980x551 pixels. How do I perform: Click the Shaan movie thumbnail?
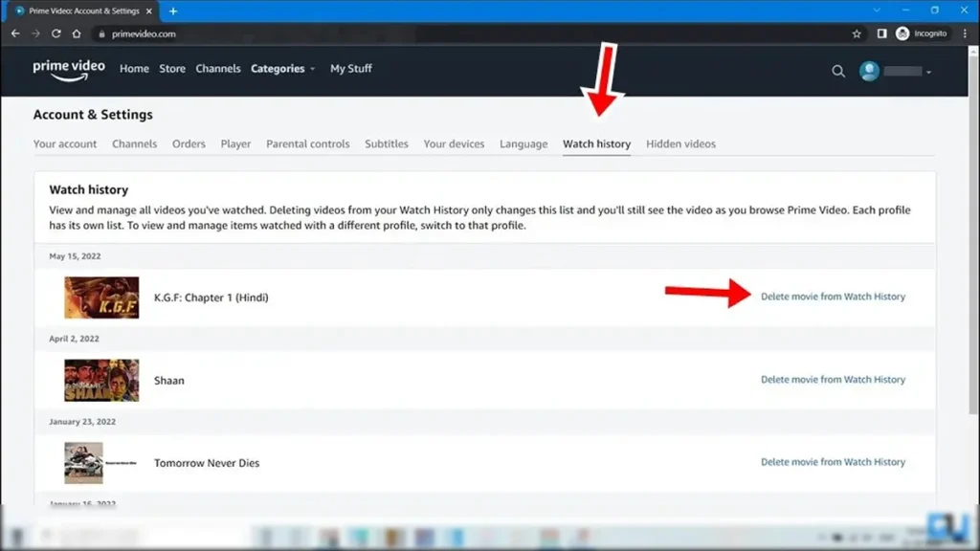point(101,380)
